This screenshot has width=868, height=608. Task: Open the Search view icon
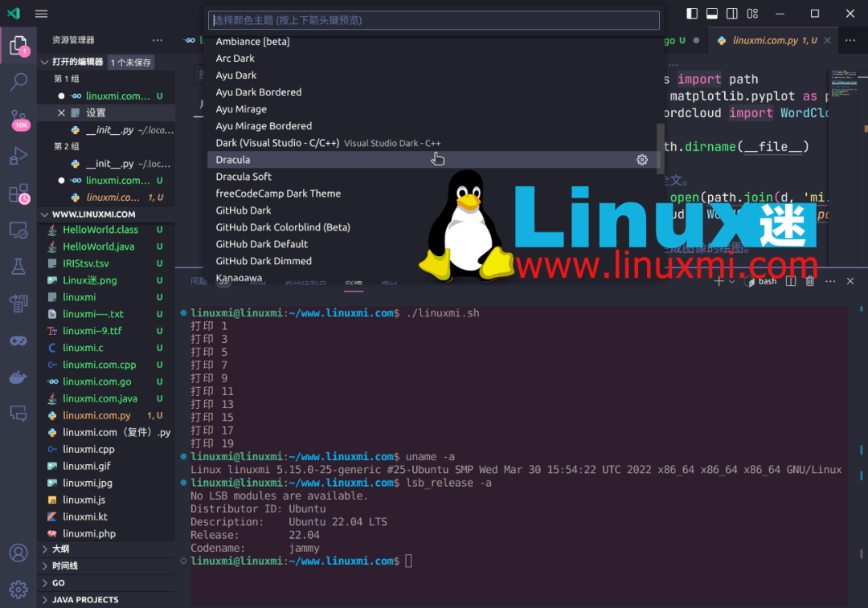pyautogui.click(x=18, y=82)
